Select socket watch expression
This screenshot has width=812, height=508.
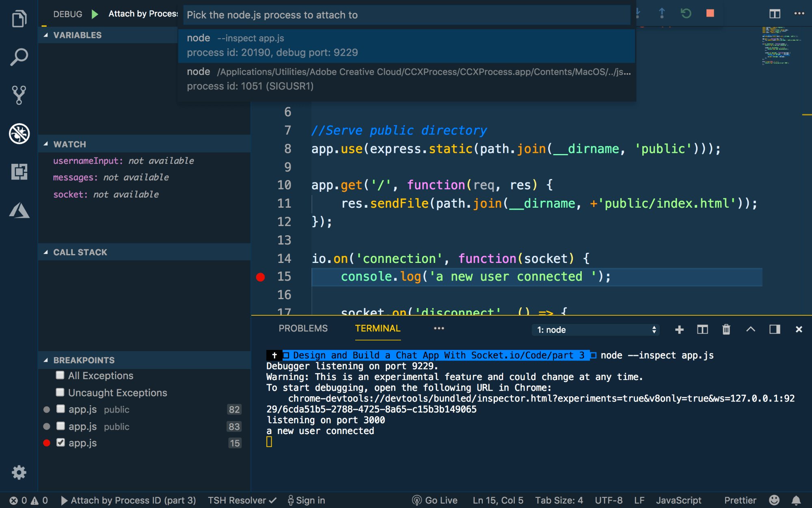click(x=144, y=195)
